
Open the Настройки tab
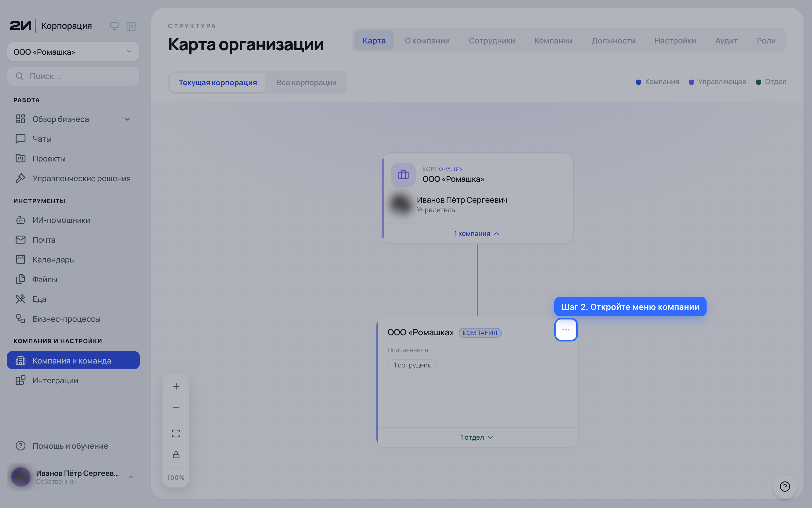[675, 41]
